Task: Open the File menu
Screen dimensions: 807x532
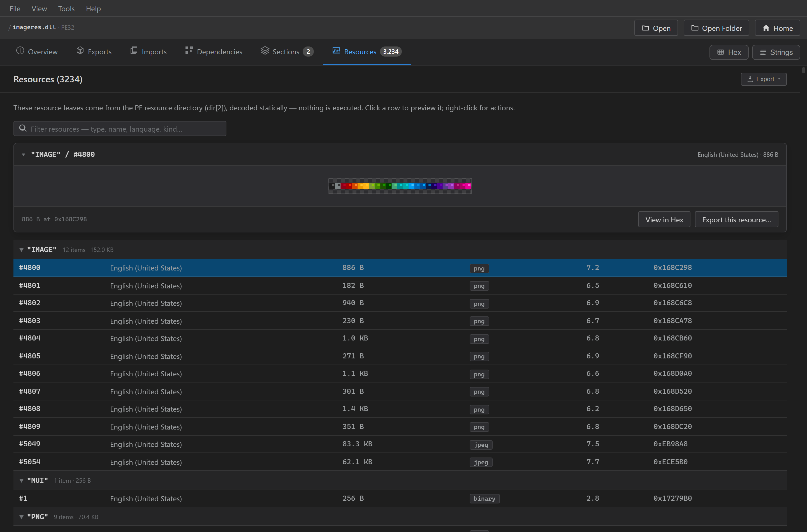Action: (x=15, y=8)
